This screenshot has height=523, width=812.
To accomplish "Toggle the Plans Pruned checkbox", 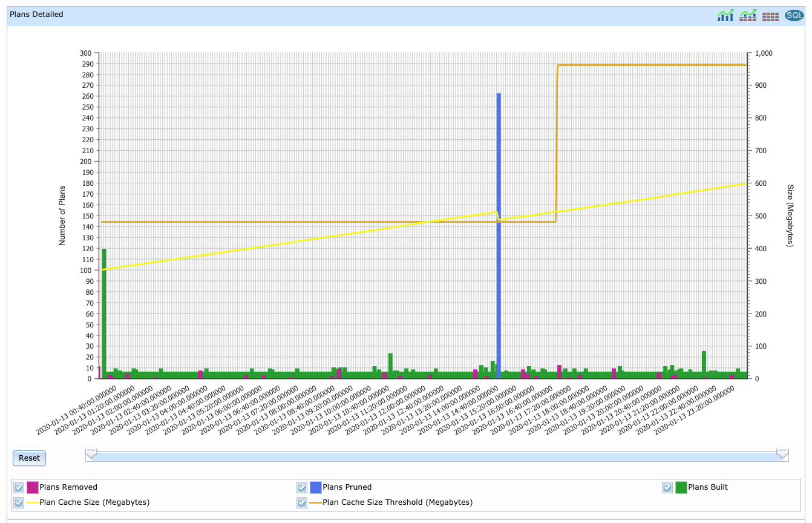I will pyautogui.click(x=302, y=487).
